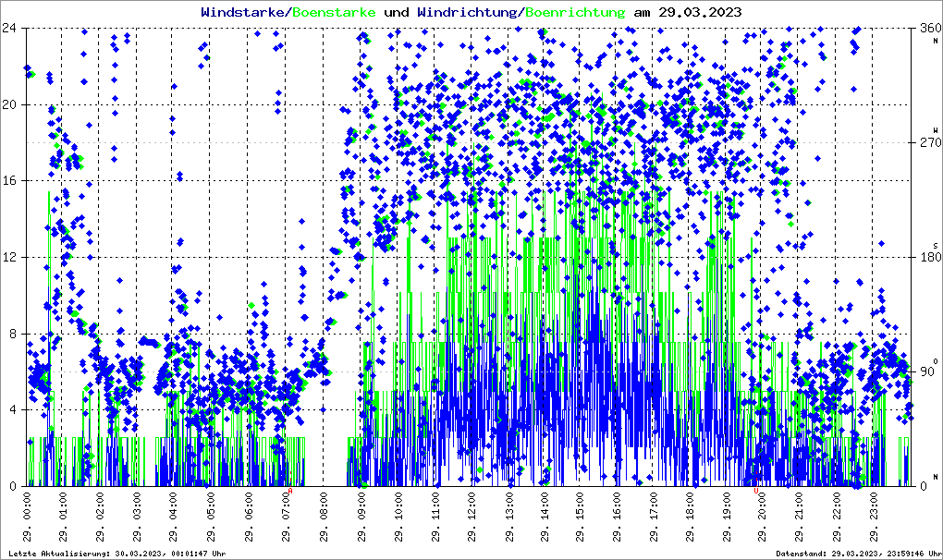
Task: Click the time label 29. 09:00
Action: [361, 517]
